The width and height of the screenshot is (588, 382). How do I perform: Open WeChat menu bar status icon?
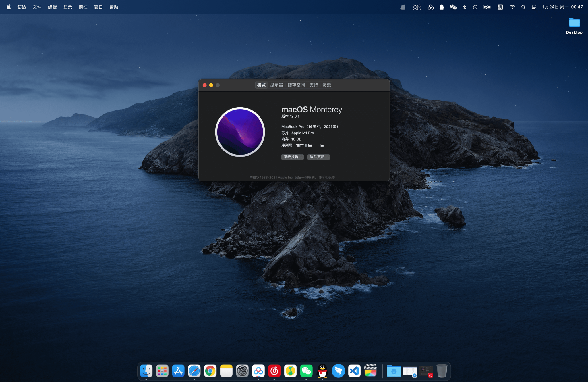(453, 7)
